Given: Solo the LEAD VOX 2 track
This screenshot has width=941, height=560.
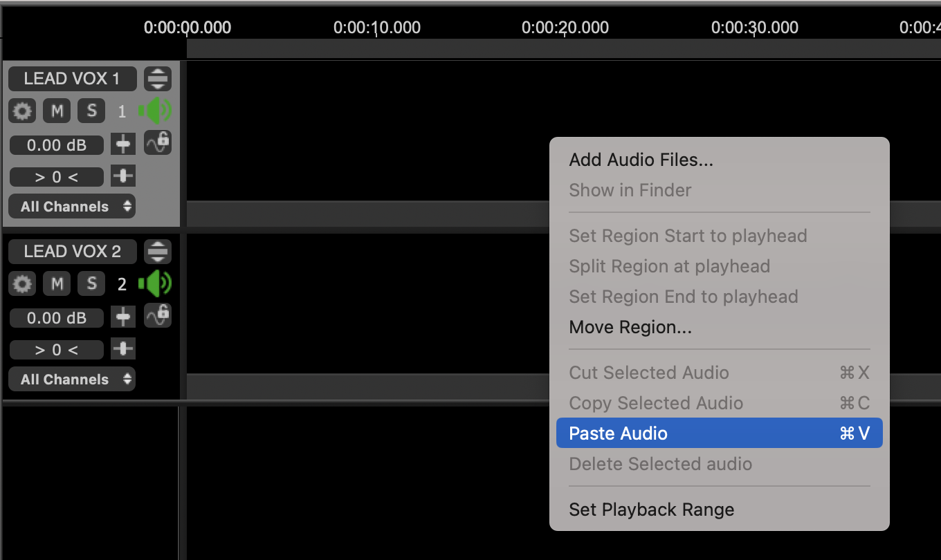Looking at the screenshot, I should [x=91, y=283].
